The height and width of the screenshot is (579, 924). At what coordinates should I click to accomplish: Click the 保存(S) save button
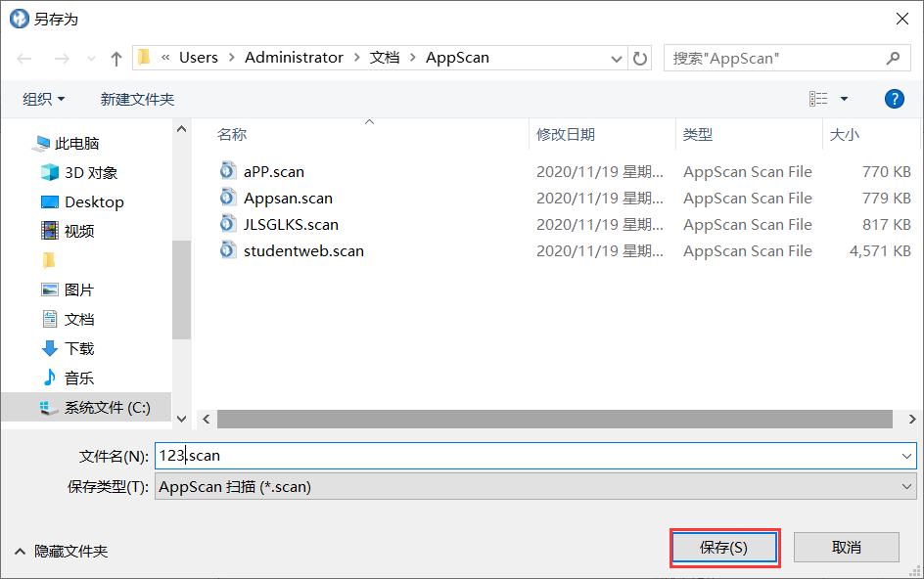[x=724, y=548]
